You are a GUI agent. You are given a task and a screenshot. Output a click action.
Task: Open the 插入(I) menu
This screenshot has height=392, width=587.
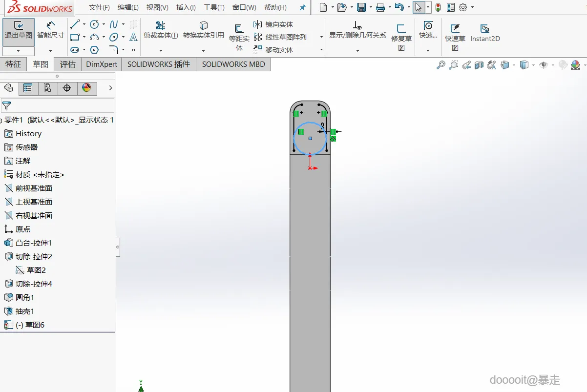186,7
